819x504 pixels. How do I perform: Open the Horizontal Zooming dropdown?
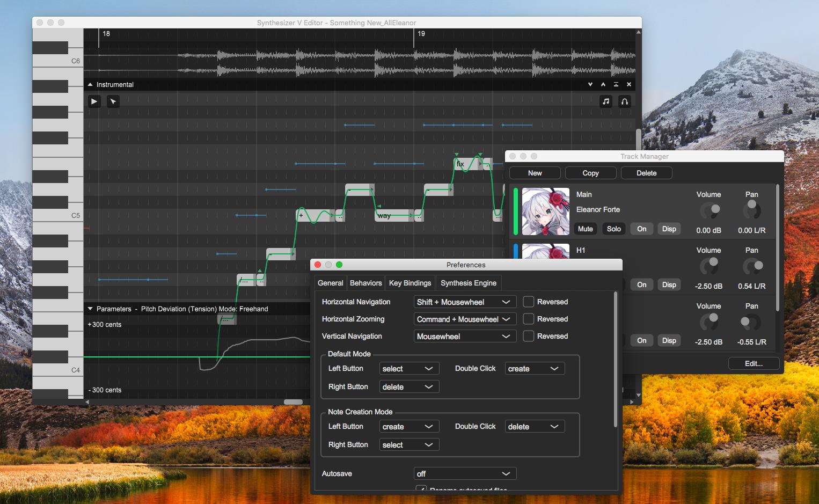(465, 319)
